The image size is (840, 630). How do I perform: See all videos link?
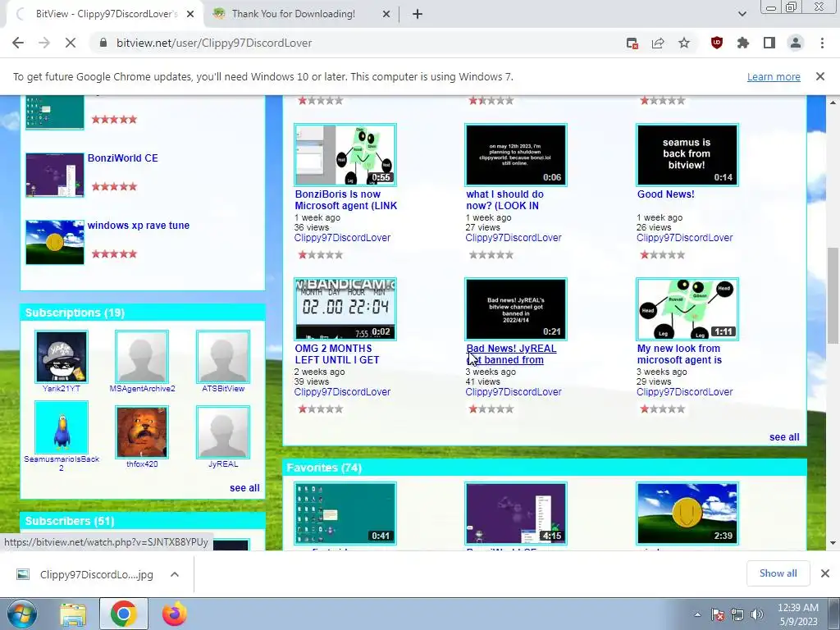tap(784, 437)
